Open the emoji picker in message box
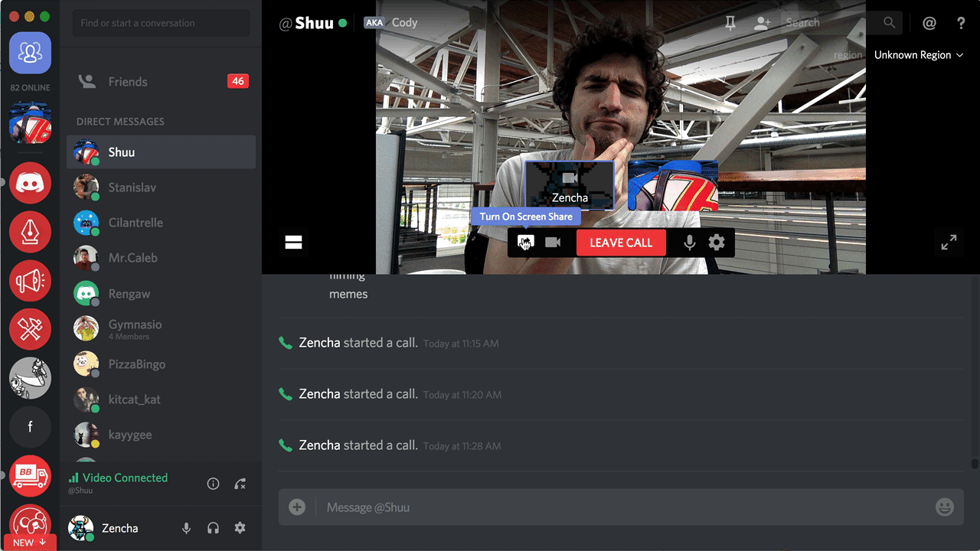 click(945, 507)
